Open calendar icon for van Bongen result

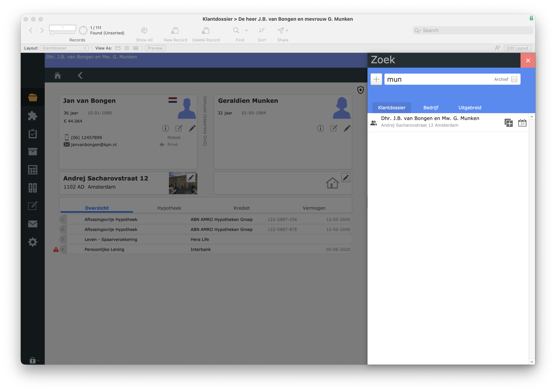coord(522,123)
